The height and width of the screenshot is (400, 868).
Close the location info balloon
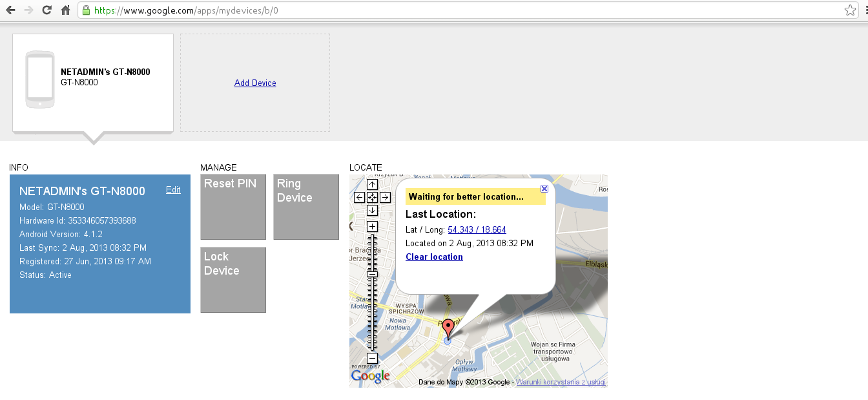click(x=544, y=189)
